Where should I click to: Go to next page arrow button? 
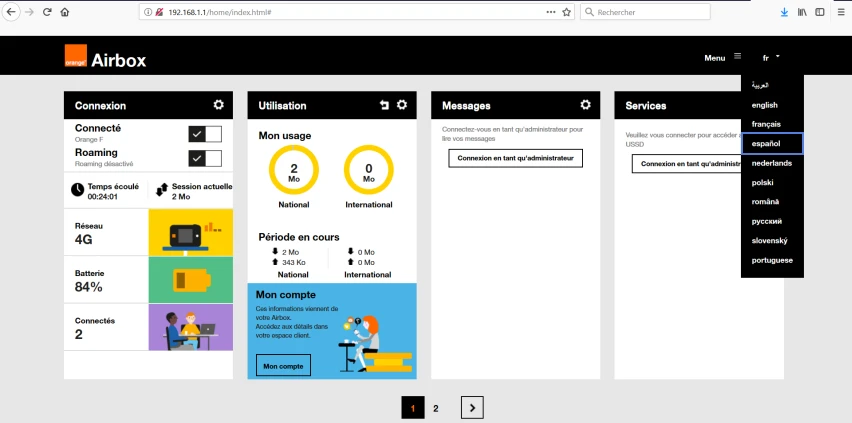472,408
